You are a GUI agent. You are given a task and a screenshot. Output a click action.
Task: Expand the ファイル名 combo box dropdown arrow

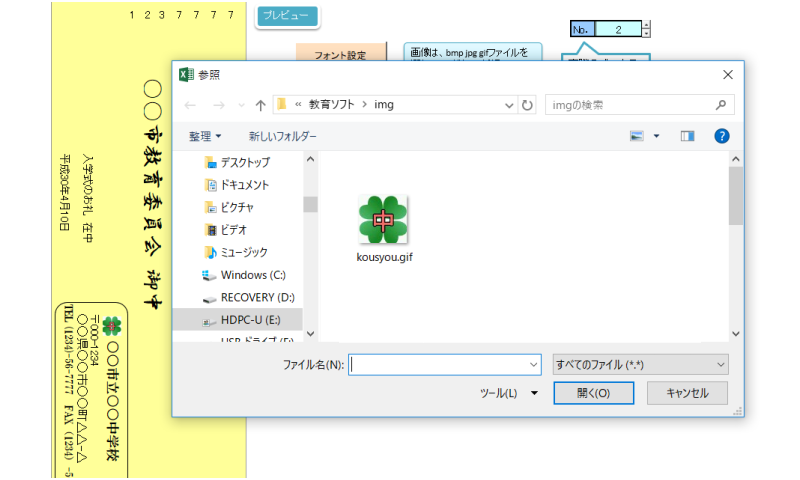pos(534,365)
